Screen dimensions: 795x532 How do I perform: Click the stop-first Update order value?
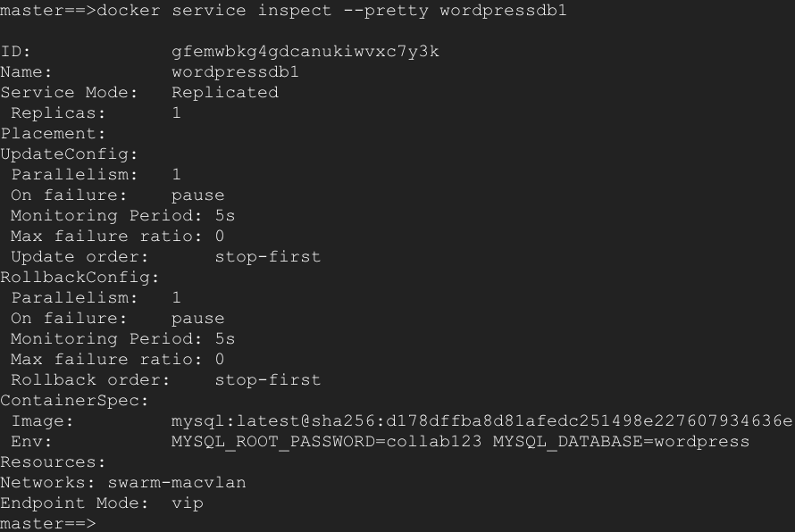click(x=268, y=257)
